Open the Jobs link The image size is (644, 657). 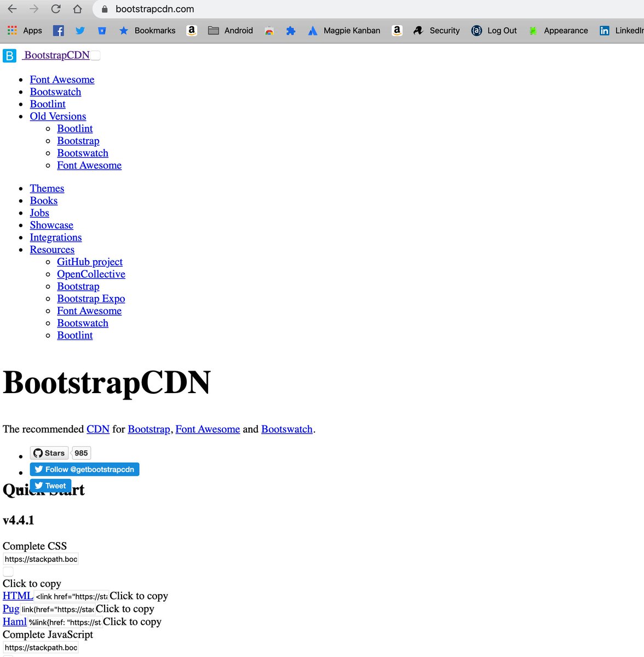[39, 212]
